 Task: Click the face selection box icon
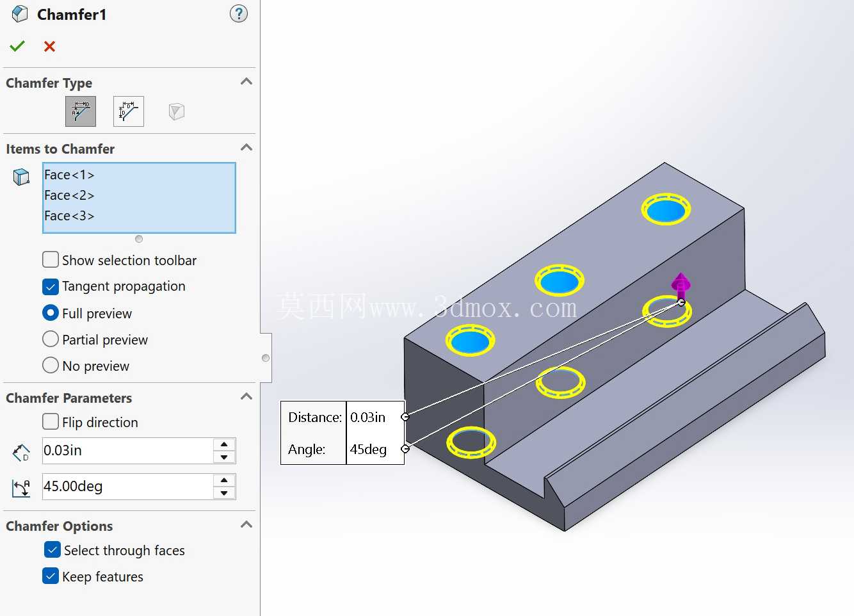pyautogui.click(x=21, y=177)
